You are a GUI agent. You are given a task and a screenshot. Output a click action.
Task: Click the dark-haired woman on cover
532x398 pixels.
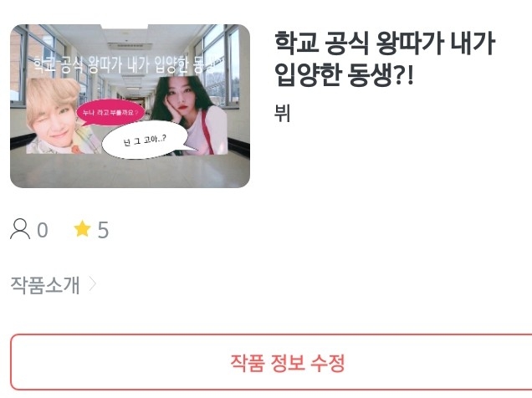click(190, 115)
